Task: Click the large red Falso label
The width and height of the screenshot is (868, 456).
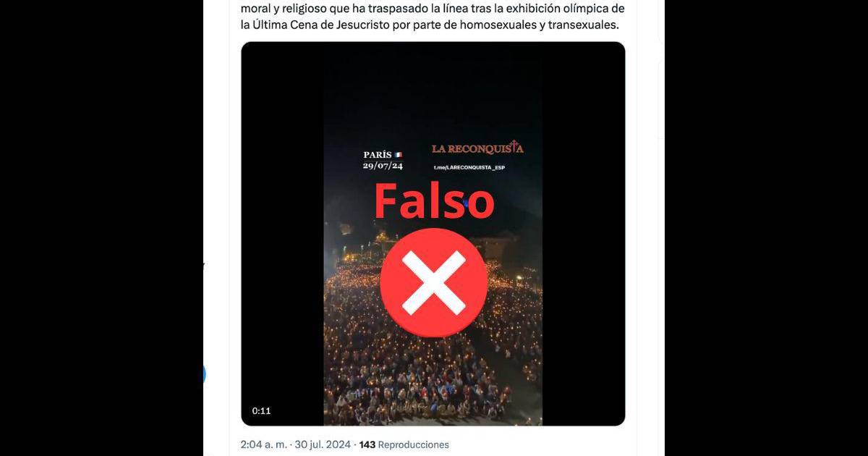Action: coord(434,201)
